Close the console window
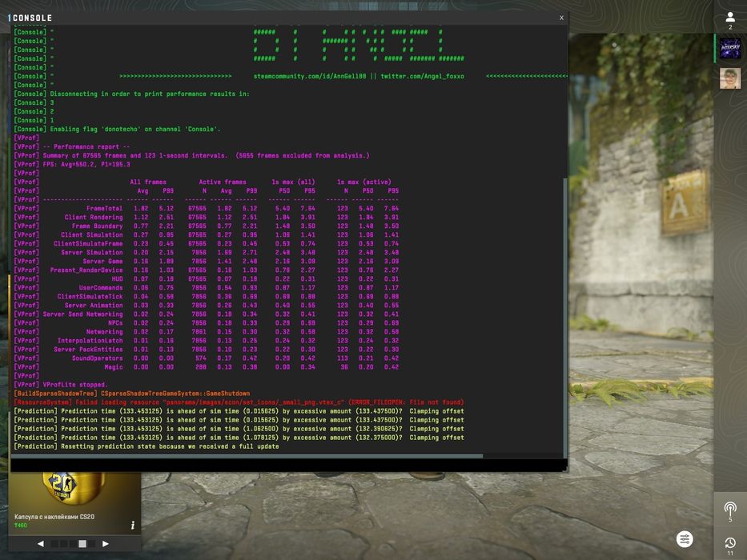This screenshot has width=747, height=560. [562, 18]
